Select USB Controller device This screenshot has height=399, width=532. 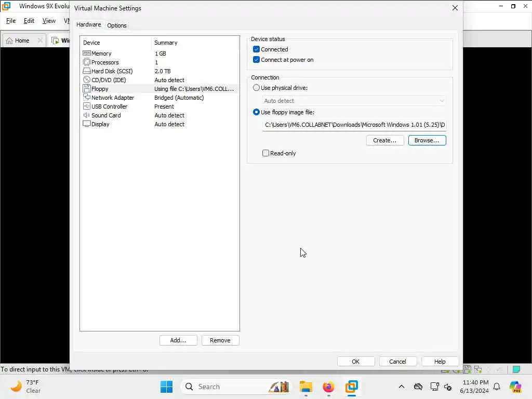159,106
